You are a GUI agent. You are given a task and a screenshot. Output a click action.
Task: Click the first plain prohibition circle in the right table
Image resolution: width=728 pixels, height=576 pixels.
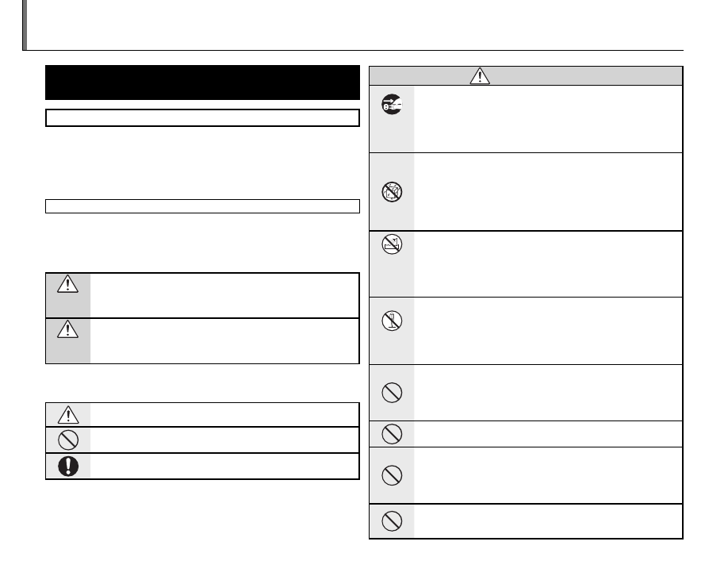tap(391, 392)
